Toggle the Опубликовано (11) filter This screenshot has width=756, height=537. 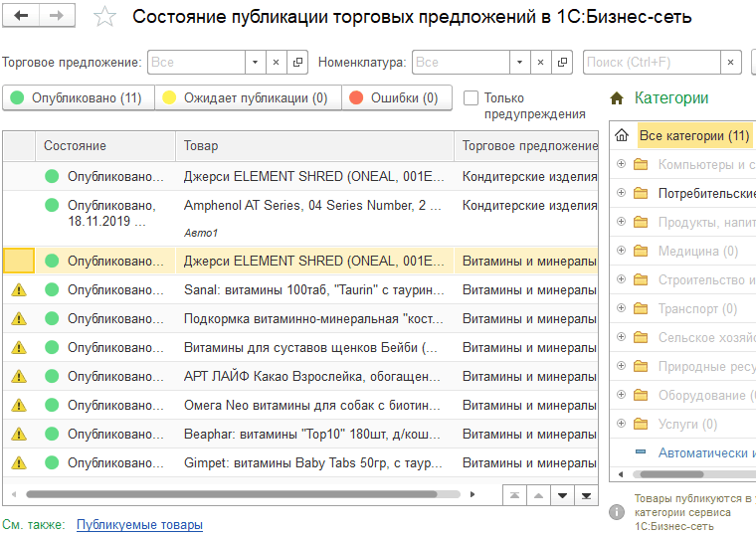coord(79,98)
